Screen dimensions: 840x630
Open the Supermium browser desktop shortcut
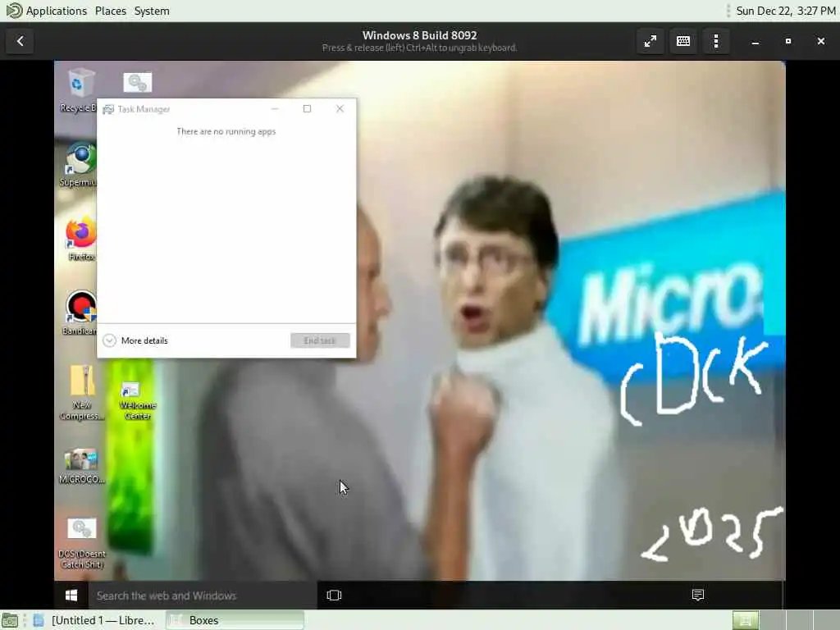tap(80, 164)
